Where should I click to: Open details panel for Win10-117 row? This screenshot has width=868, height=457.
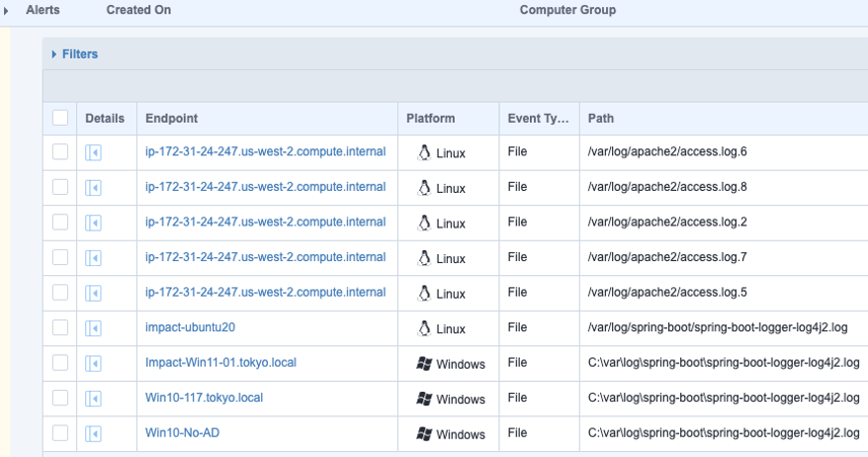(x=93, y=399)
